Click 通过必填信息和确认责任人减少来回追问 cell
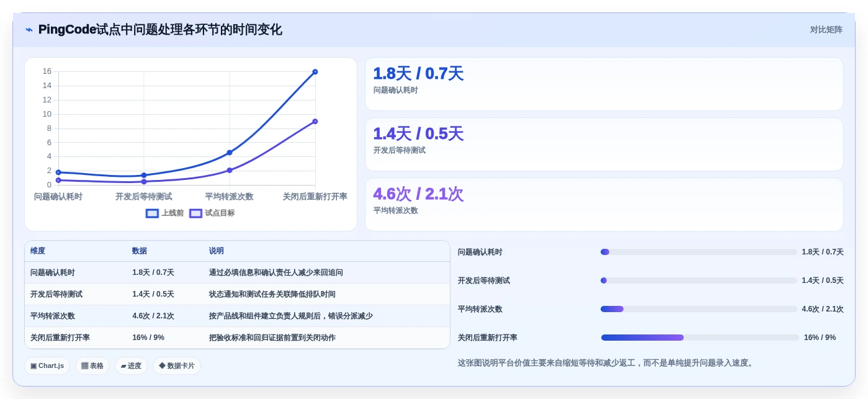The image size is (868, 399). pyautogui.click(x=276, y=272)
